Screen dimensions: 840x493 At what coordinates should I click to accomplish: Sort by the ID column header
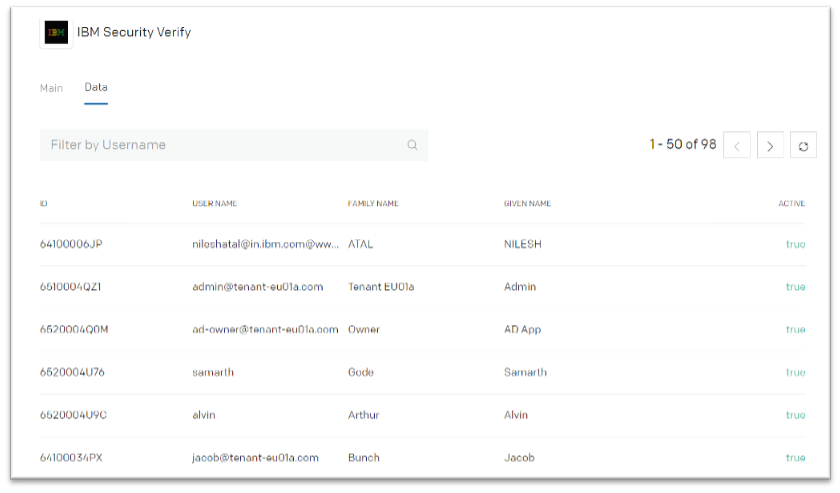[x=43, y=203]
